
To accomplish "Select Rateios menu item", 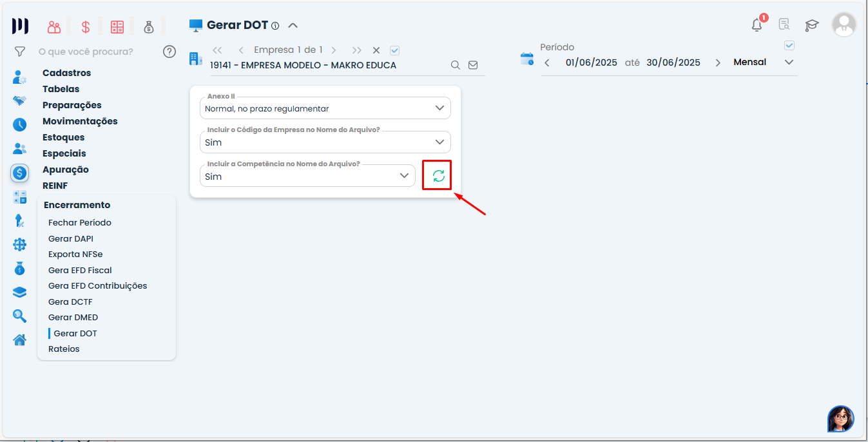I will click(64, 349).
